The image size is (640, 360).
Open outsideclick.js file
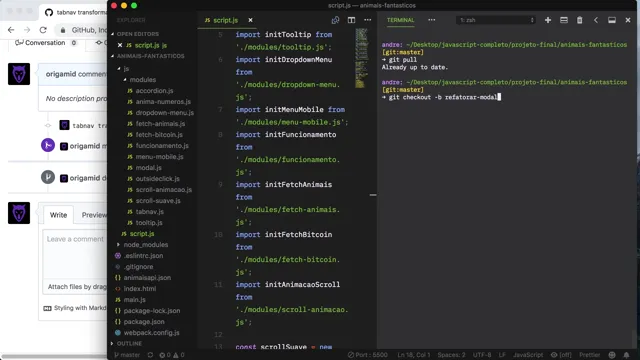click(x=157, y=179)
